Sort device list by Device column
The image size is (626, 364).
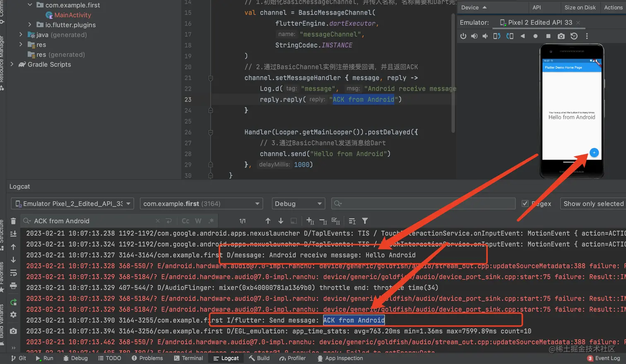(474, 7)
